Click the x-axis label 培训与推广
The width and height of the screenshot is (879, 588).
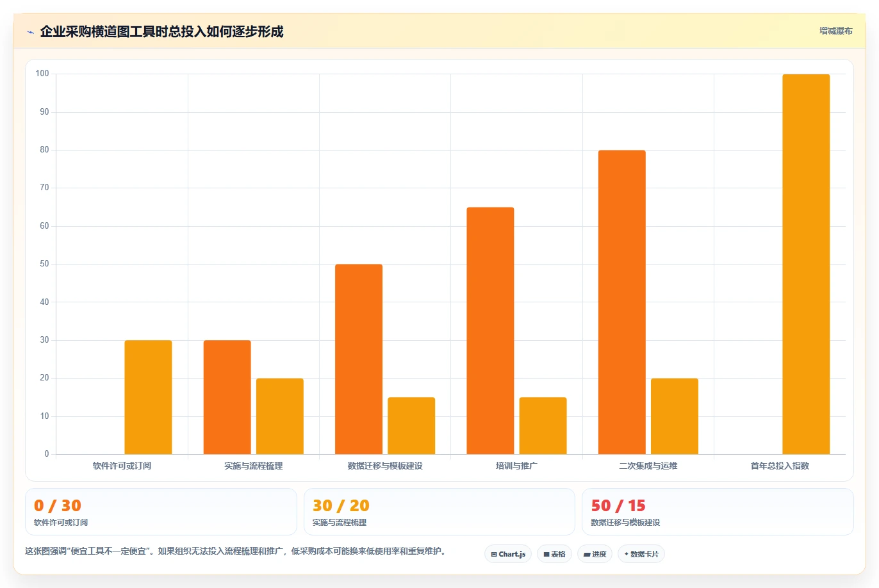[516, 466]
